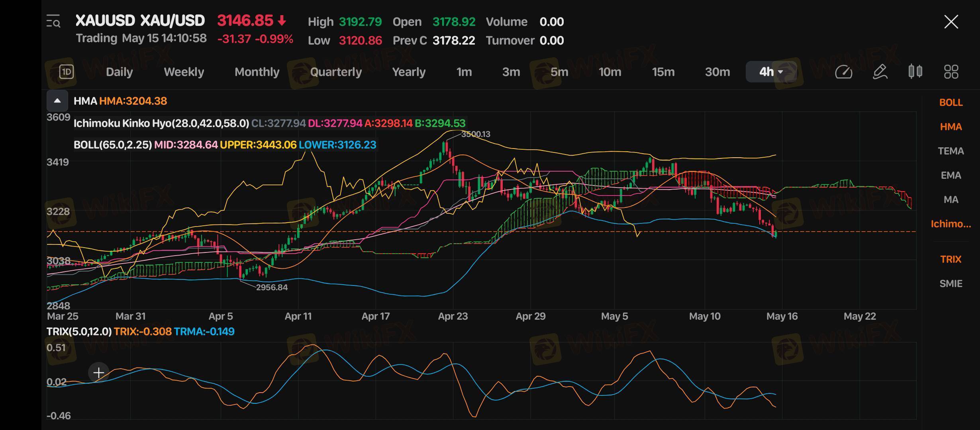Viewport: 980px width, 430px height.
Task: Enable the TEMA indicator
Action: [x=951, y=151]
